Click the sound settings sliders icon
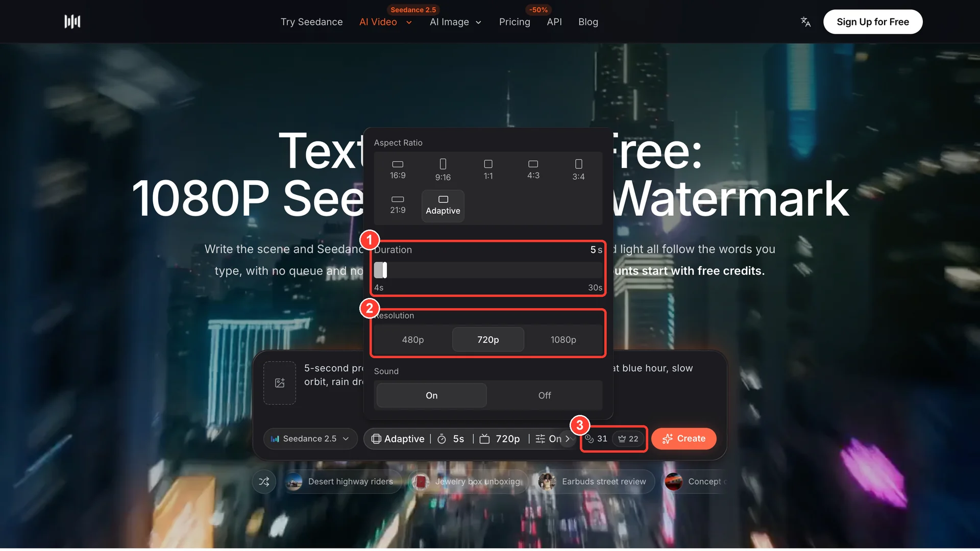 pos(540,439)
